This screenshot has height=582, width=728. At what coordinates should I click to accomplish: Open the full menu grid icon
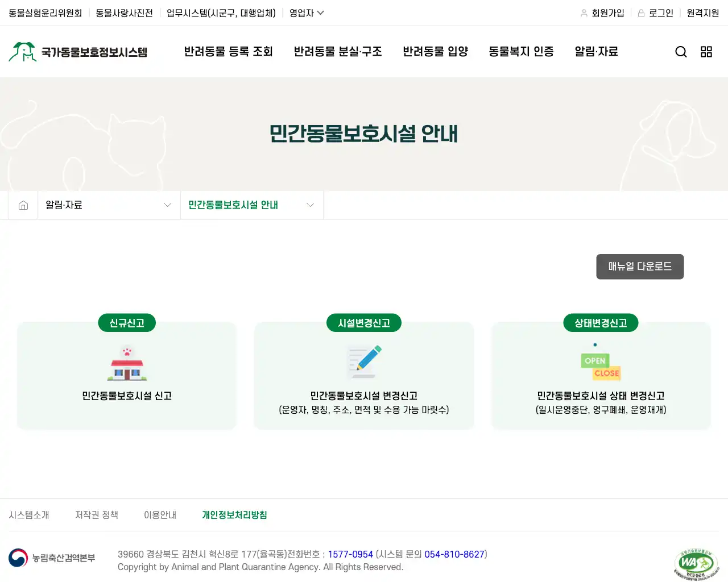[x=706, y=52]
